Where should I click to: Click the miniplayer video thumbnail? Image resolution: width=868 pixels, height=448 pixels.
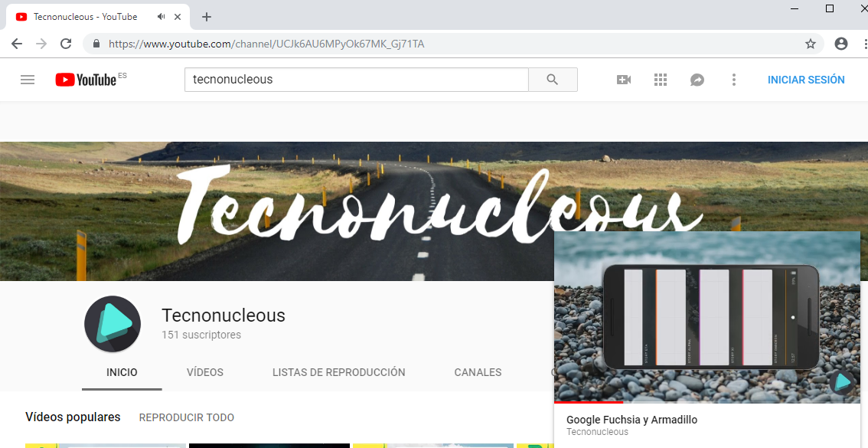coord(707,316)
